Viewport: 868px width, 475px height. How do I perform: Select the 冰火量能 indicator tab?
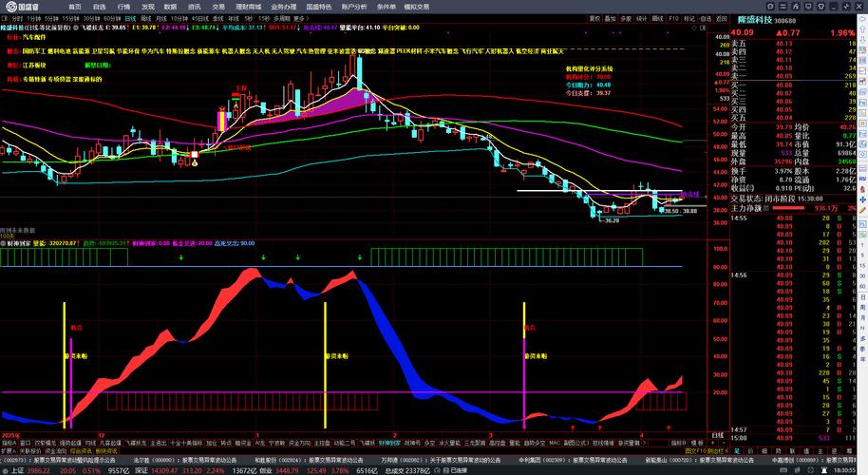tap(450, 443)
